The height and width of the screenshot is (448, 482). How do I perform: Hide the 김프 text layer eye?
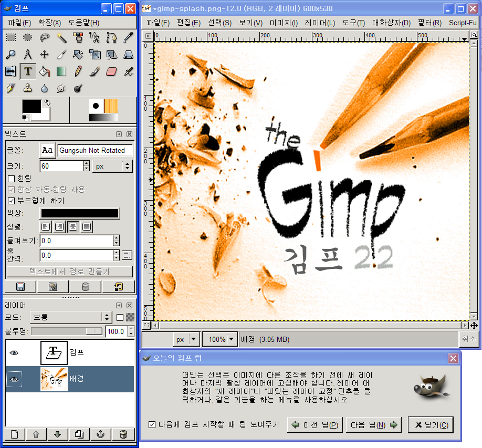click(14, 353)
